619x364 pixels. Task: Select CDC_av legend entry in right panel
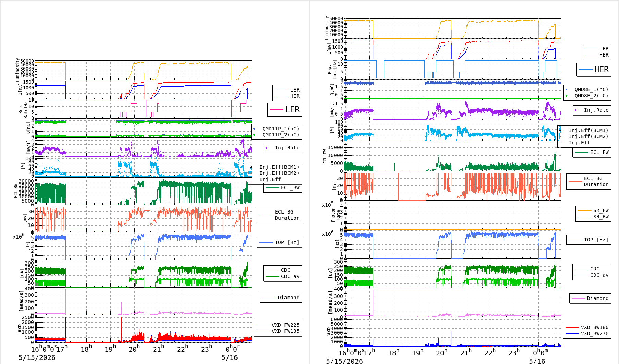pos(599,275)
